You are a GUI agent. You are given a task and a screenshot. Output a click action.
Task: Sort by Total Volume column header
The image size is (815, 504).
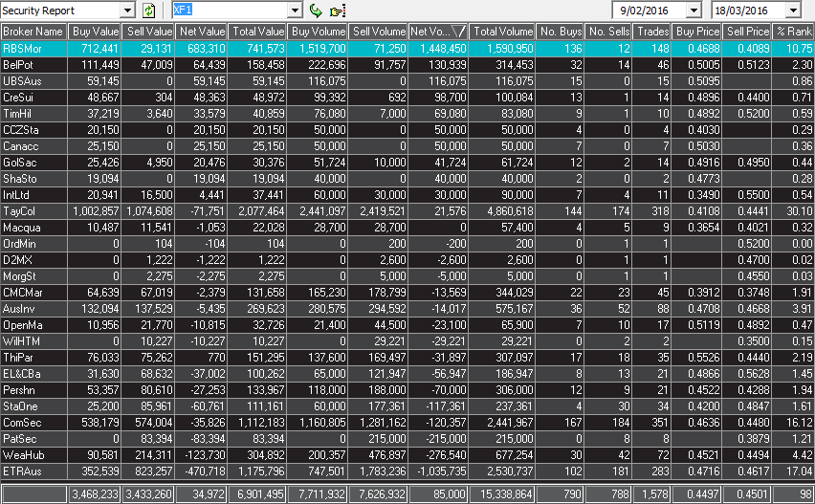click(502, 32)
